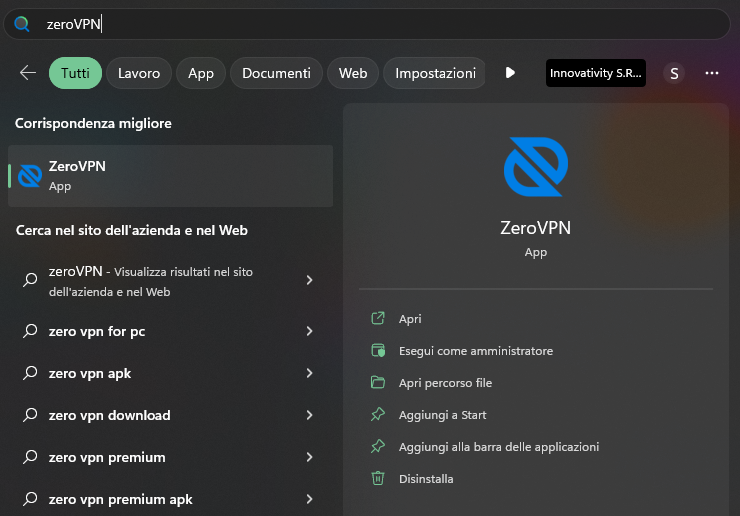Viewport: 740px width, 516px height.
Task: Open the ZeroVPN best match result
Action: 170,176
